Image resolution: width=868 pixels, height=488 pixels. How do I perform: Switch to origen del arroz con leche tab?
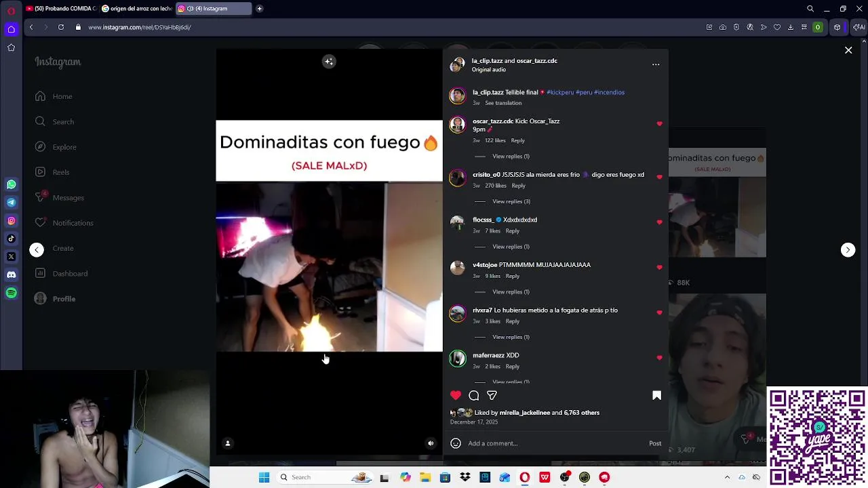[x=137, y=9]
